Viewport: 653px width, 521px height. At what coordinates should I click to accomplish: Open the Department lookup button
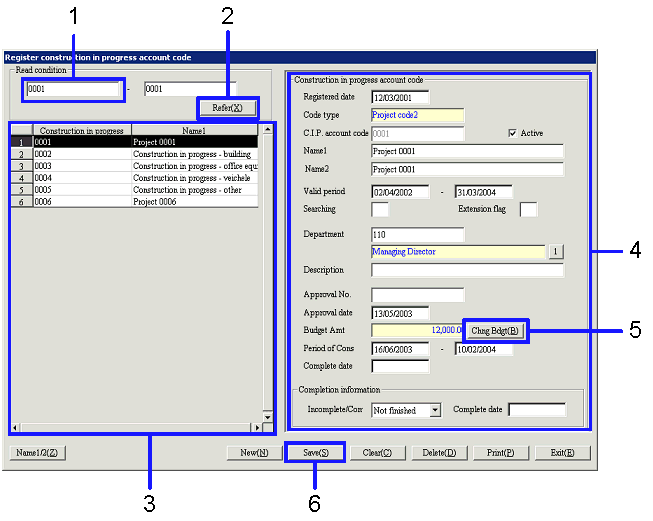click(557, 252)
